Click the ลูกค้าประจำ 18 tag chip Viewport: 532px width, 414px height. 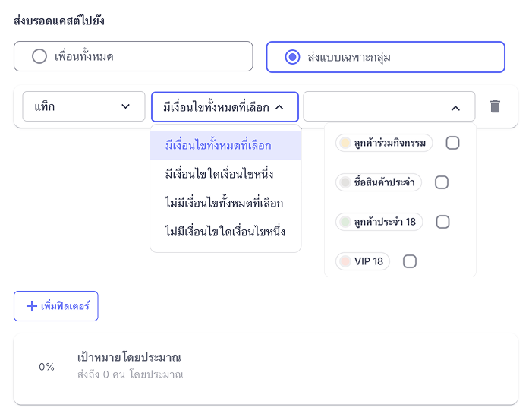click(379, 222)
